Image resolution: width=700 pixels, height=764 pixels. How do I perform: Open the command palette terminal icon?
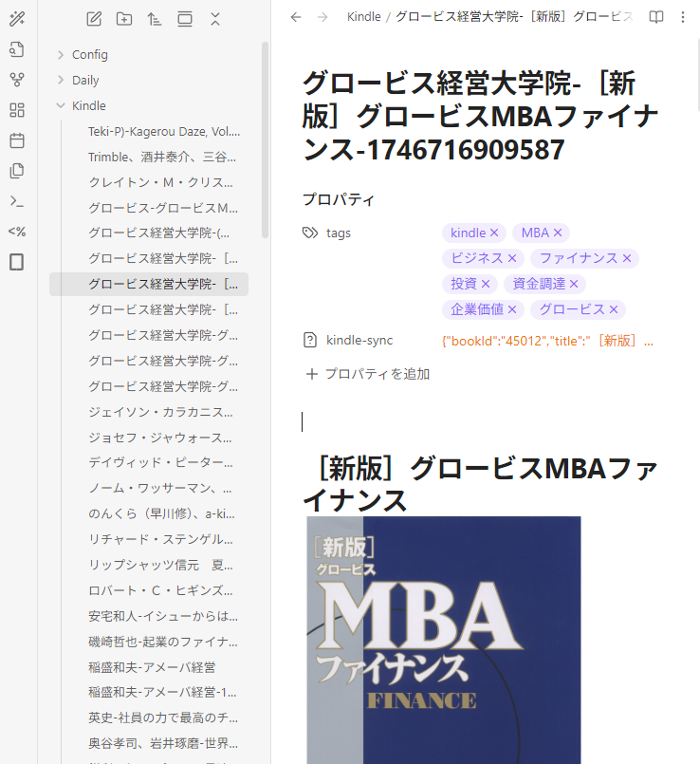pyautogui.click(x=17, y=201)
